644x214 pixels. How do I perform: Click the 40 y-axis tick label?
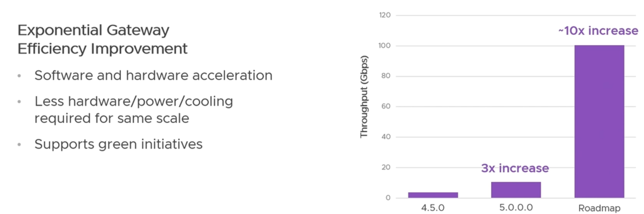tap(386, 137)
